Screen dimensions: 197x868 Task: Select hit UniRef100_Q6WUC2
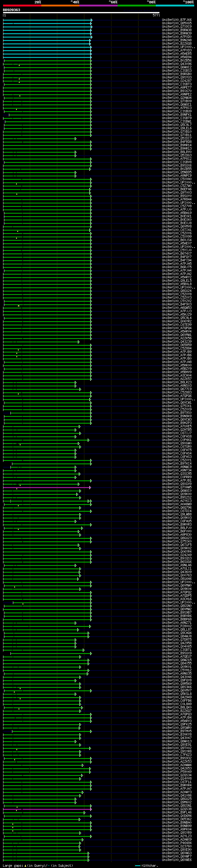pyautogui.click(x=177, y=67)
